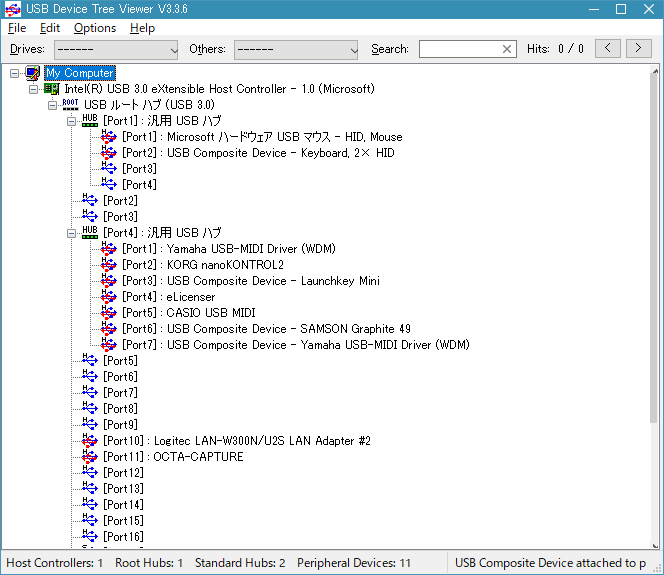Click USB icon beside SAMSON Graphite 49
The height and width of the screenshot is (575, 664).
click(109, 329)
